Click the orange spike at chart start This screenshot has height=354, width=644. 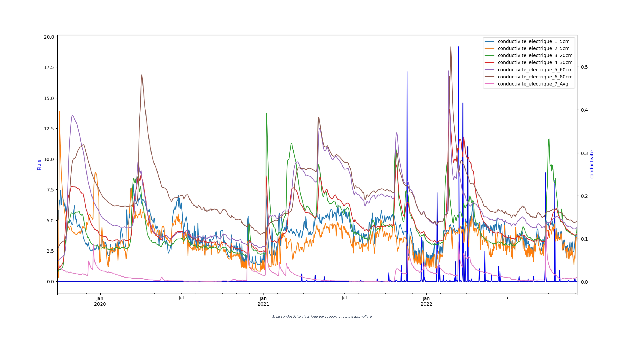(59, 112)
